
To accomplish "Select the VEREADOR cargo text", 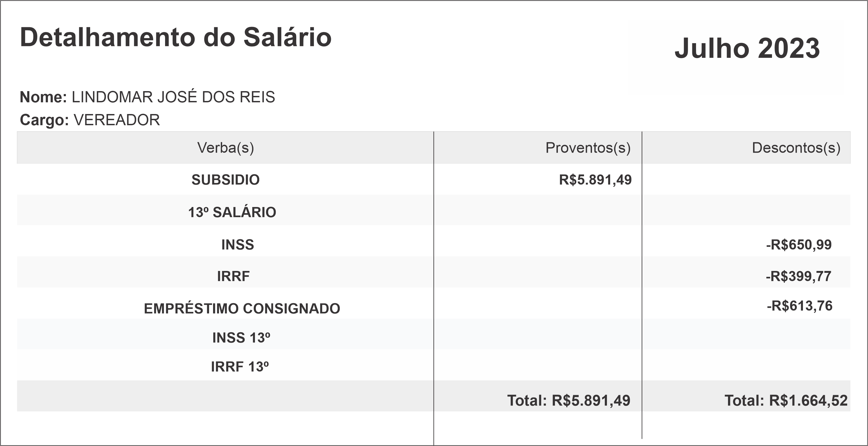I will click(x=117, y=120).
